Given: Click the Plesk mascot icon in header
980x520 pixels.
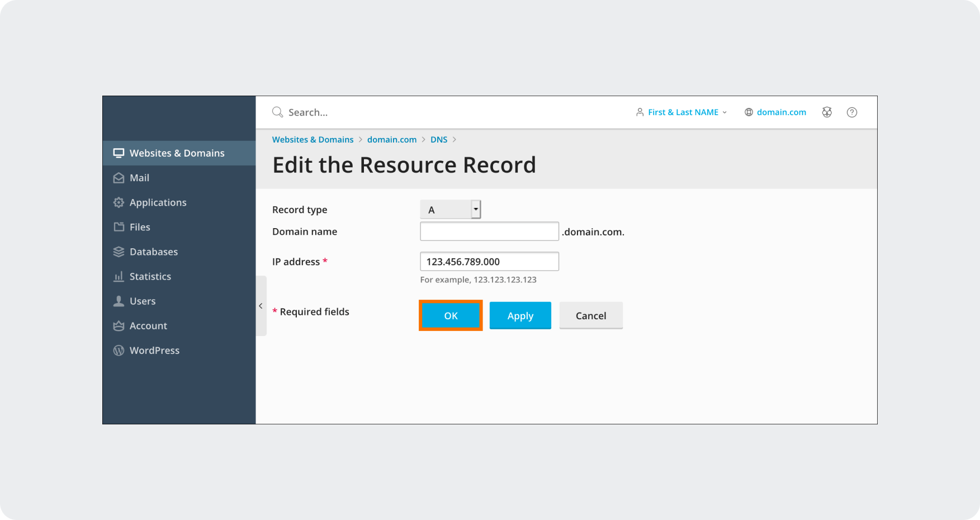Looking at the screenshot, I should pos(827,112).
